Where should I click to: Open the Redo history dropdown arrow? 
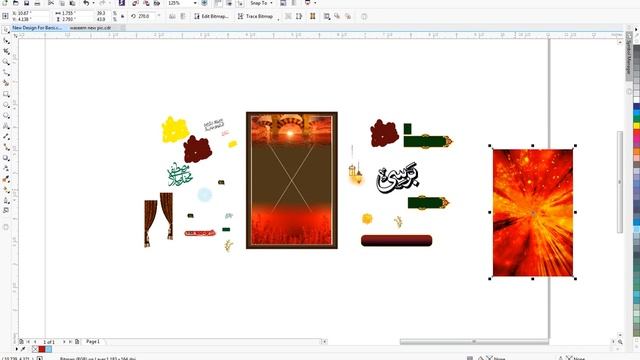(110, 3)
